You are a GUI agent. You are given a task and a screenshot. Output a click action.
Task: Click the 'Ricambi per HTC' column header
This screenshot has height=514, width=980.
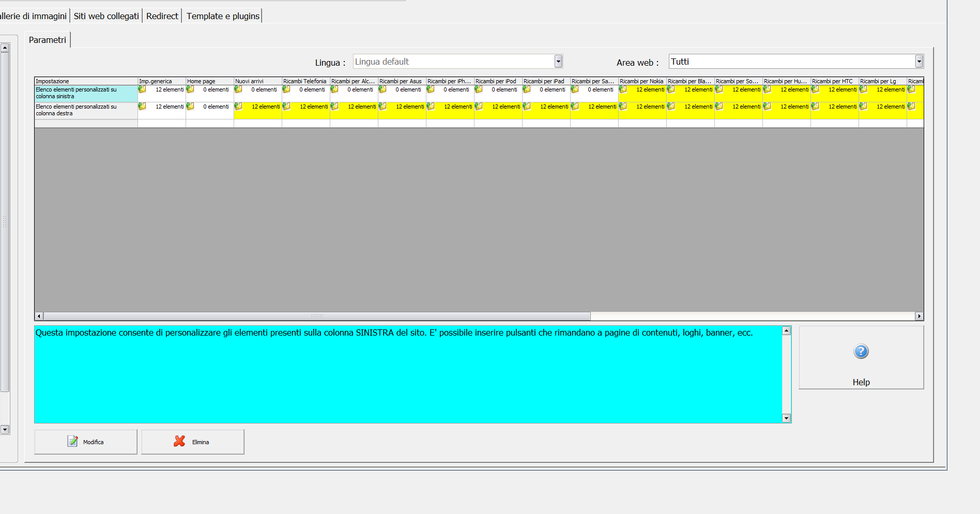point(835,81)
